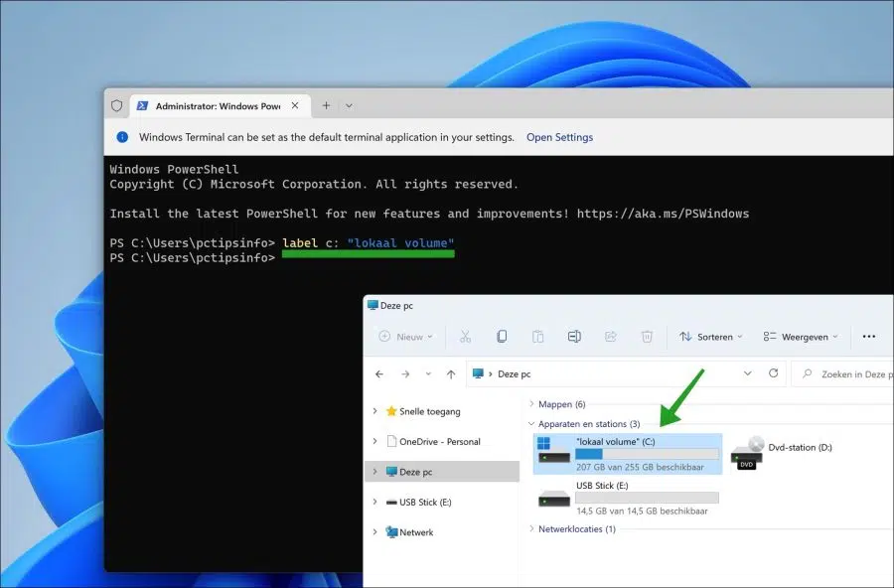This screenshot has height=588, width=894.
Task: Open the Sorteren dropdown
Action: 710,337
